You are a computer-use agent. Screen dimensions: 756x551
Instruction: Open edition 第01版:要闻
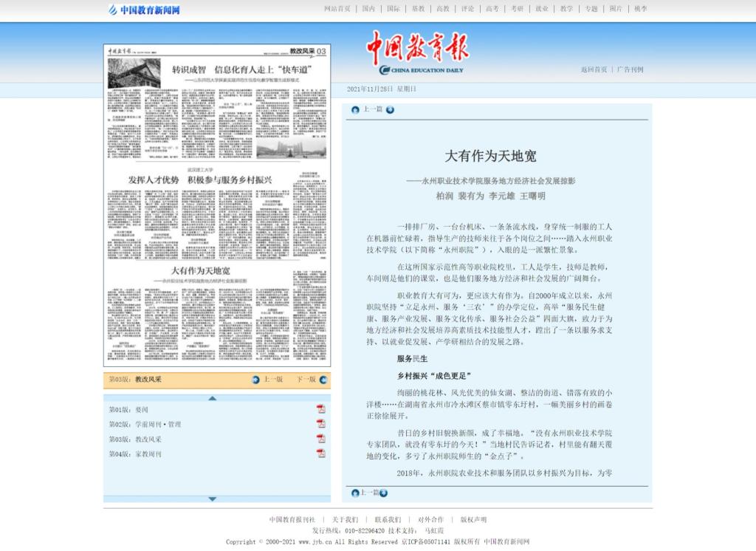pyautogui.click(x=128, y=410)
